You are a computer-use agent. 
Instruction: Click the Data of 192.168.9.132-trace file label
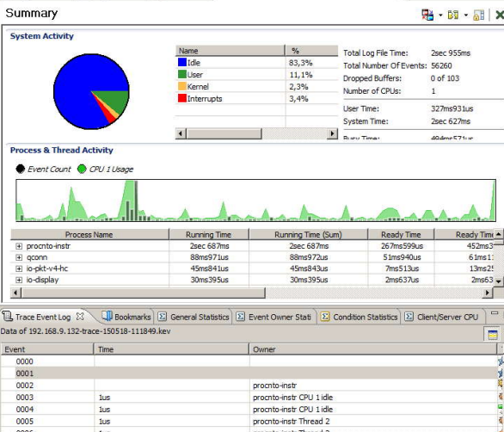85,331
